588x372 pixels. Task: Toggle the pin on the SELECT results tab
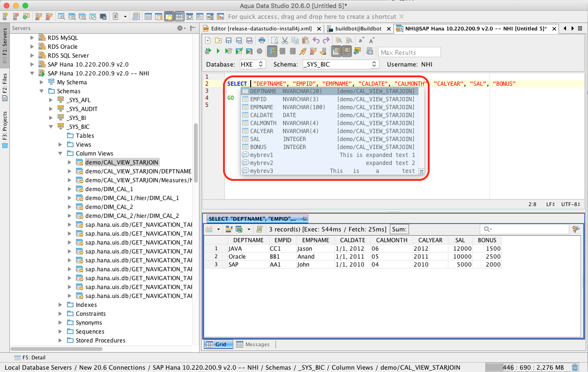304,219
